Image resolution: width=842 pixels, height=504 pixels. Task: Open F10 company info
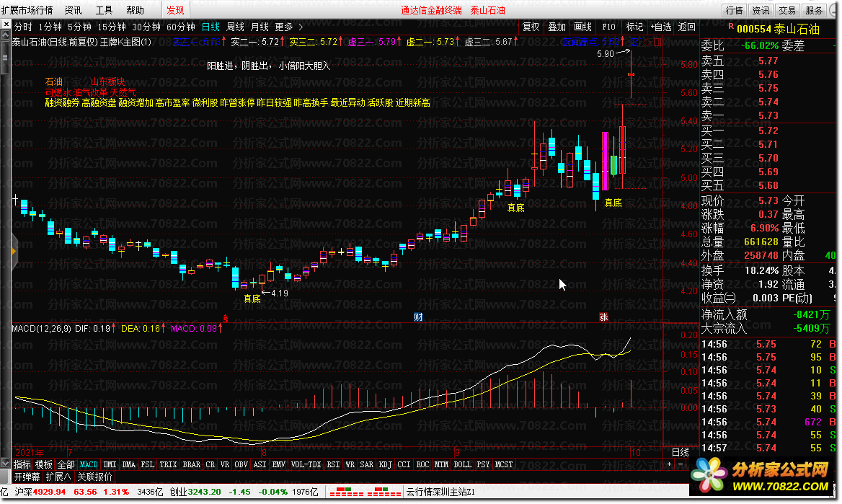608,27
